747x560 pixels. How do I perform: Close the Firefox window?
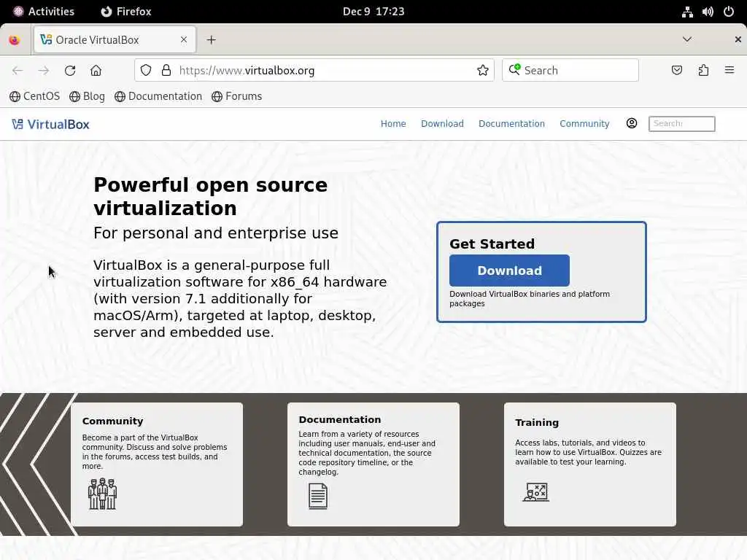coord(738,39)
